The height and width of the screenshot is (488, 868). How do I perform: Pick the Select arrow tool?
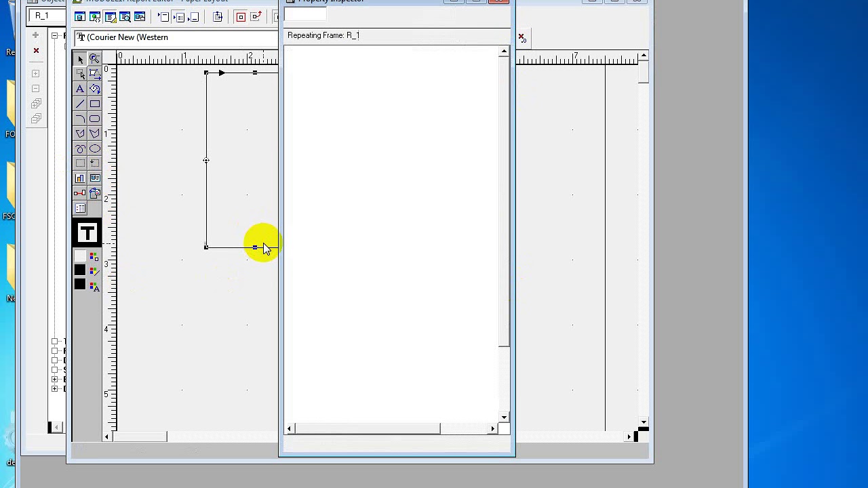80,60
